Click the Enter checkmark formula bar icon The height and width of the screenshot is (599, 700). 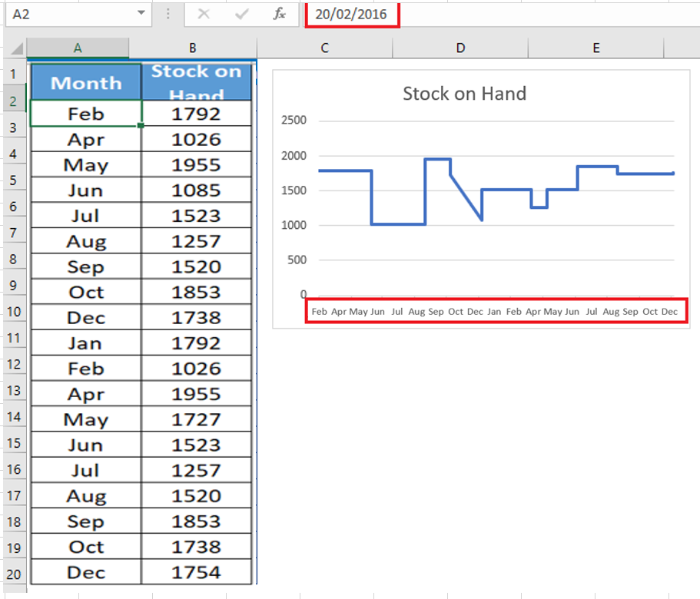click(x=241, y=15)
